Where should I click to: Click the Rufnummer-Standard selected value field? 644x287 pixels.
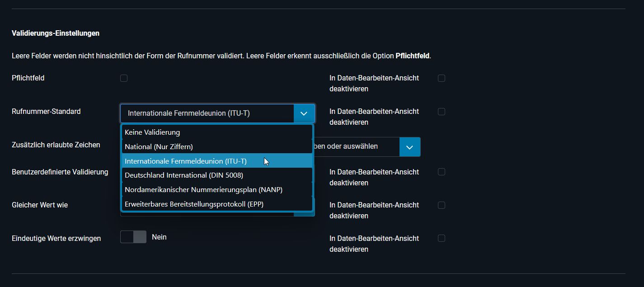207,113
